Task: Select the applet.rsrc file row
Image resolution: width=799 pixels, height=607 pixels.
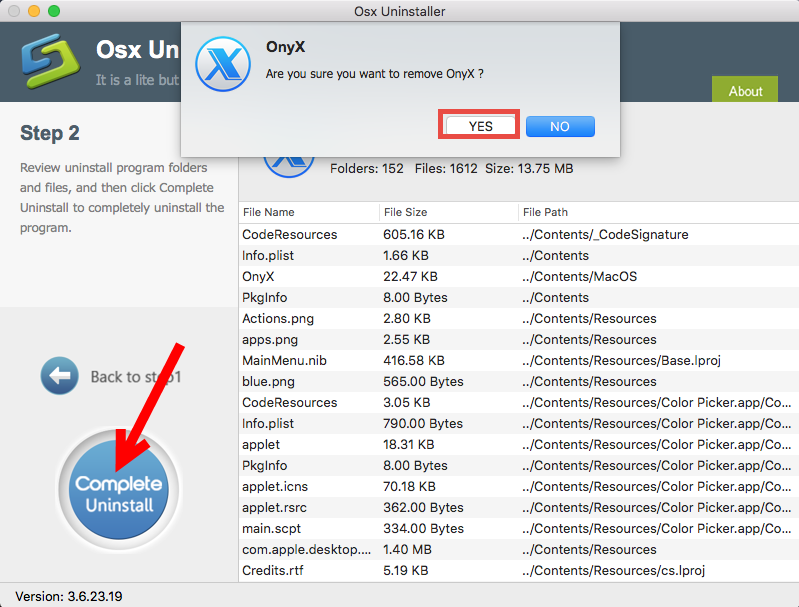Action: (519, 508)
